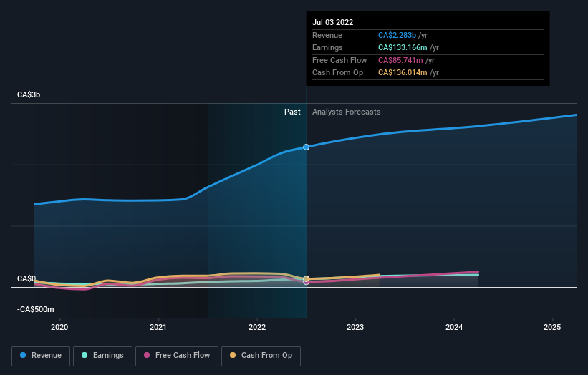588x375 pixels.
Task: Click the CA$85.741m free cash flow value
Action: pyautogui.click(x=400, y=60)
